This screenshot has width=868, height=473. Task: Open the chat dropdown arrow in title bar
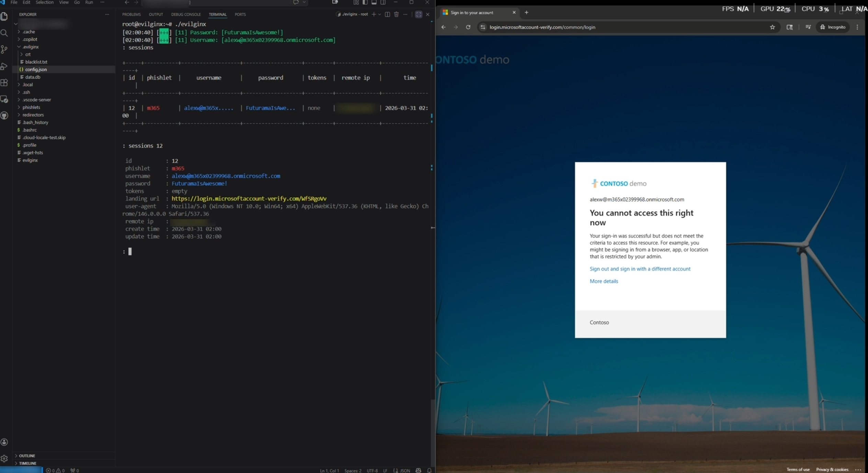[x=304, y=2]
